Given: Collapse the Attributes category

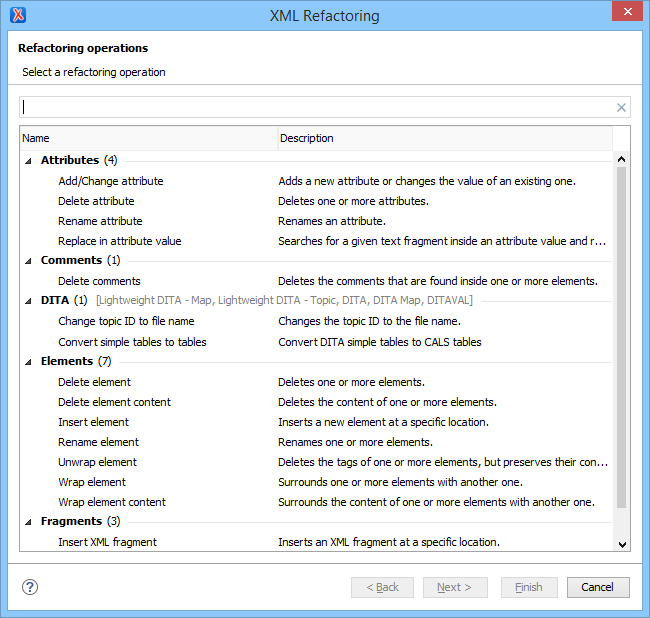Looking at the screenshot, I should tap(29, 161).
